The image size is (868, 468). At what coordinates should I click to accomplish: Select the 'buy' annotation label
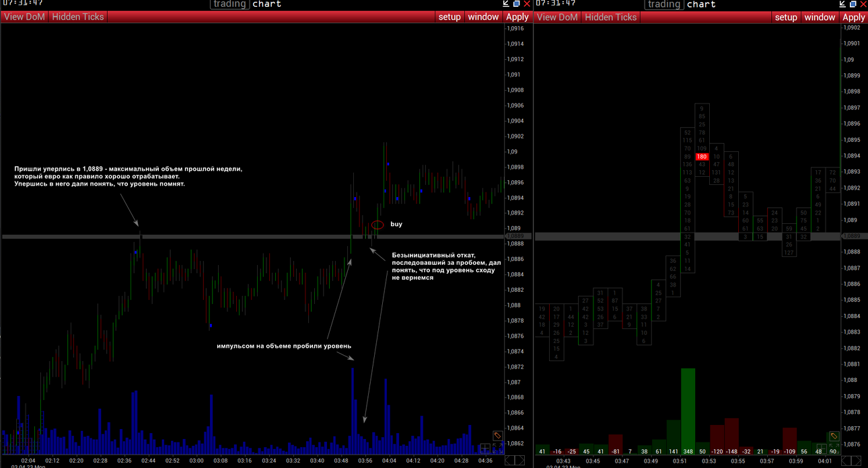pos(396,224)
